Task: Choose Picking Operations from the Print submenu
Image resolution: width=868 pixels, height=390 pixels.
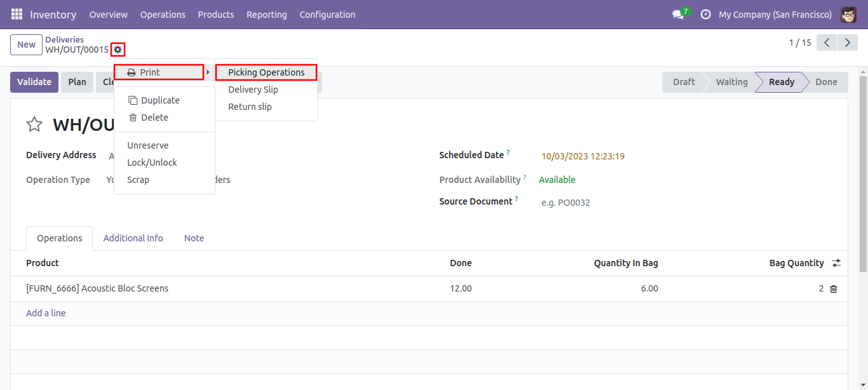Action: pyautogui.click(x=266, y=72)
